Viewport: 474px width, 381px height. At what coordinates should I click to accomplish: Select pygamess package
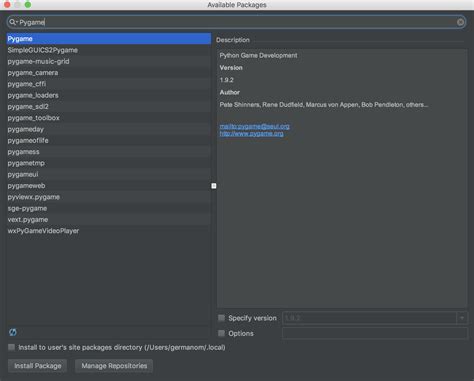[109, 152]
